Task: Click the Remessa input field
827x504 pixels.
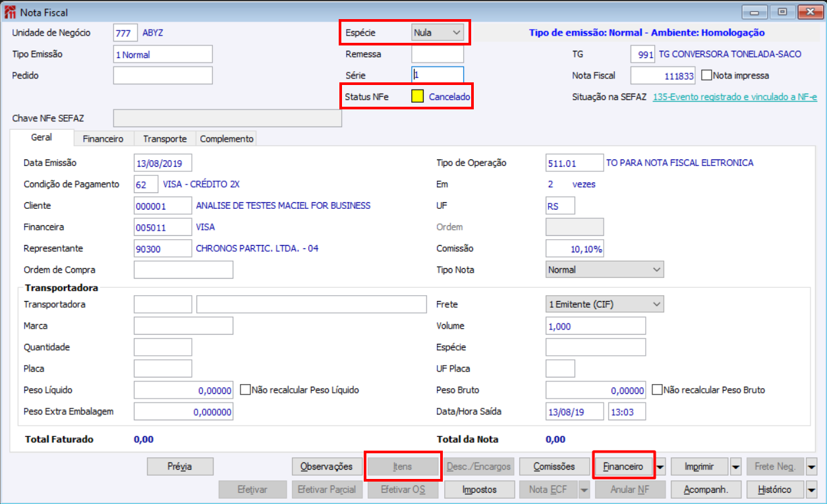Action: pos(438,54)
